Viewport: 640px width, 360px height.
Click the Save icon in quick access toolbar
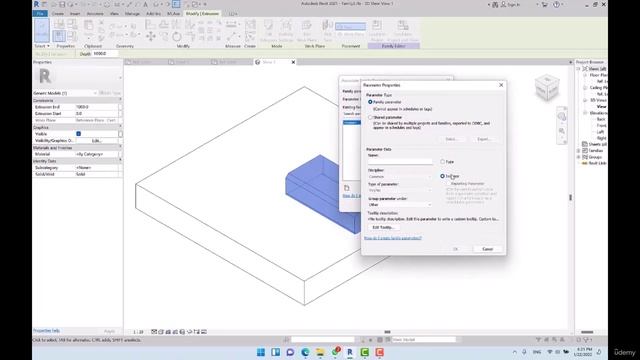[x=62, y=4]
